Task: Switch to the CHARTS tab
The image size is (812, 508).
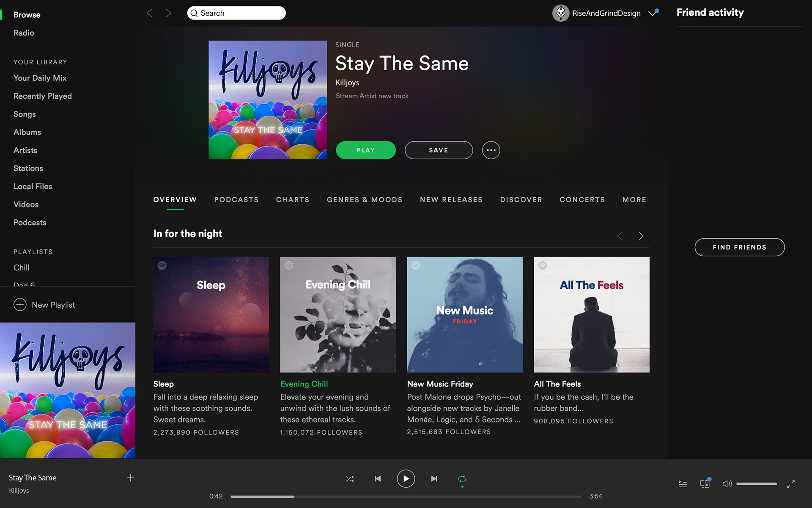Action: pos(293,200)
